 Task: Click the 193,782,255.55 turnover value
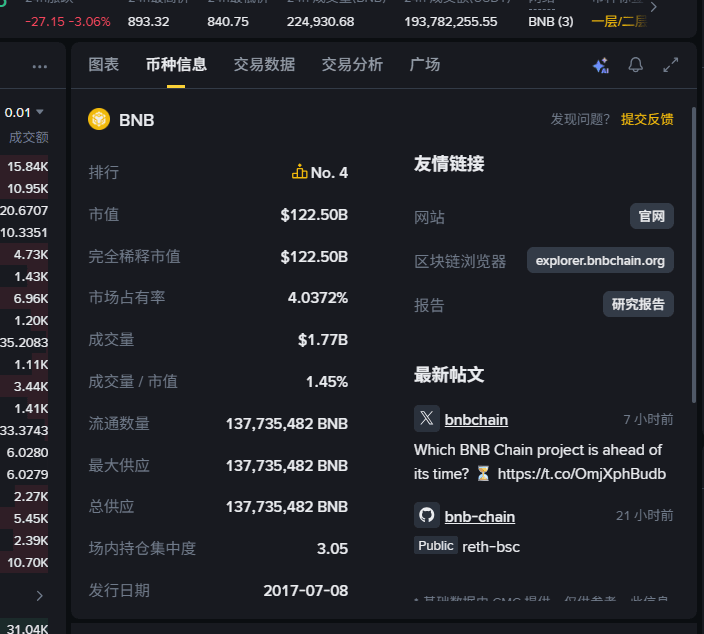pos(450,22)
